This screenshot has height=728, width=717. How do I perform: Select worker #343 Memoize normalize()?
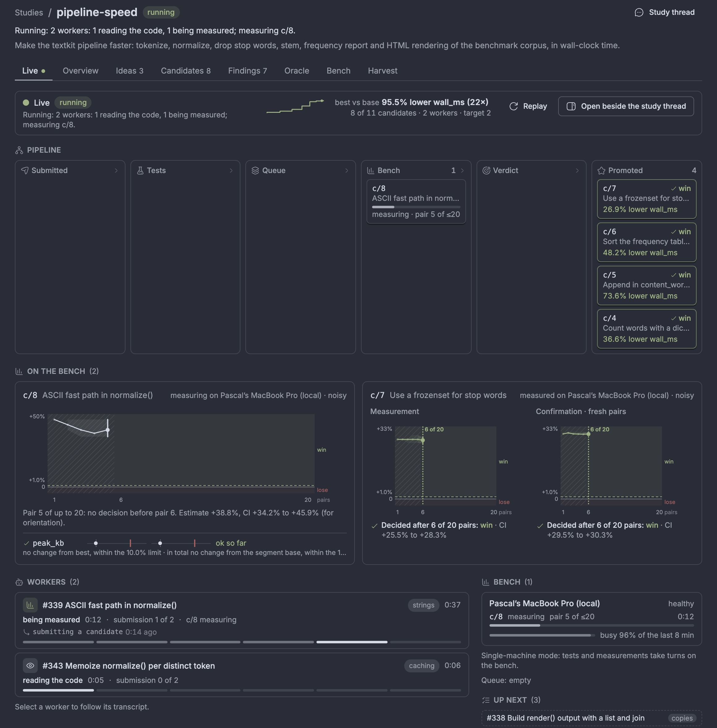coord(242,675)
